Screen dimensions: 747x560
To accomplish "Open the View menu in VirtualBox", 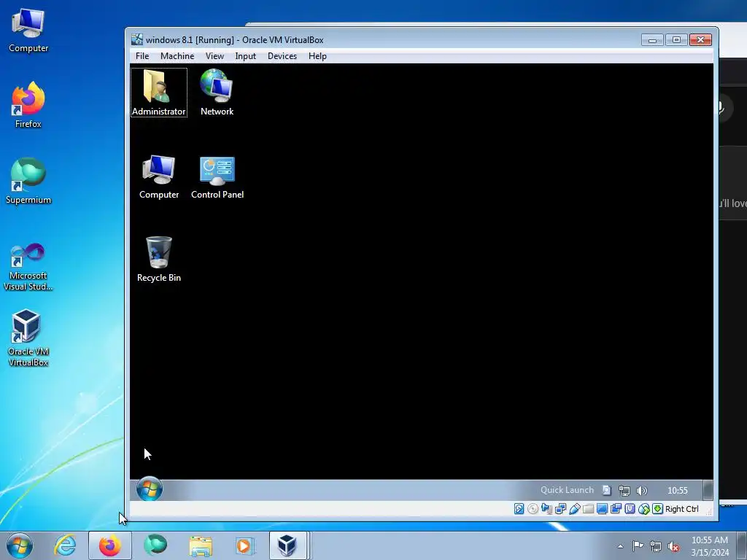I will (x=214, y=56).
